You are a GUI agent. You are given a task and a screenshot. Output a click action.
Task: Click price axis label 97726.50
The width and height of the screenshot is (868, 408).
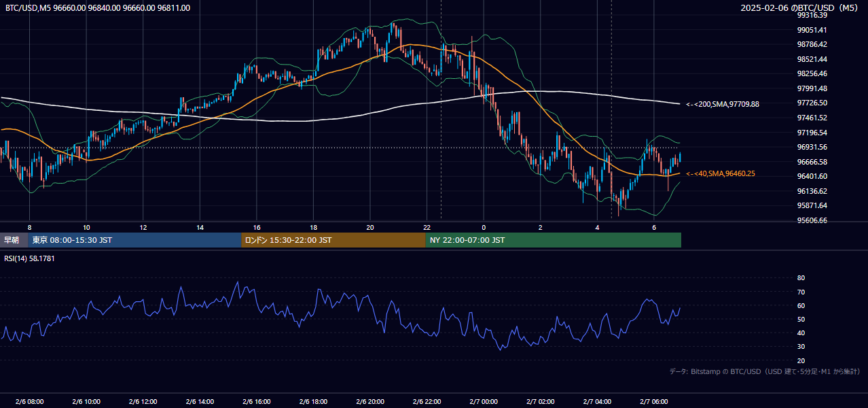[812, 103]
